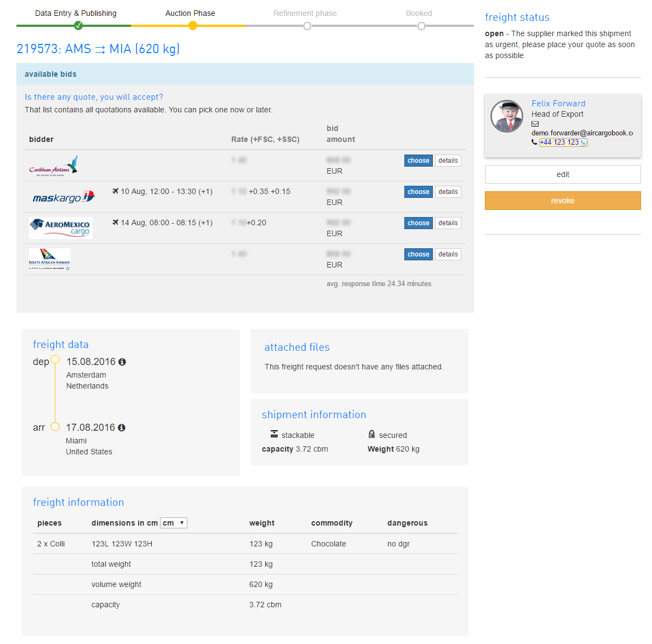Choose the Aeromexico Cargo bid
Viewport: 652px width, 644px height.
(419, 223)
